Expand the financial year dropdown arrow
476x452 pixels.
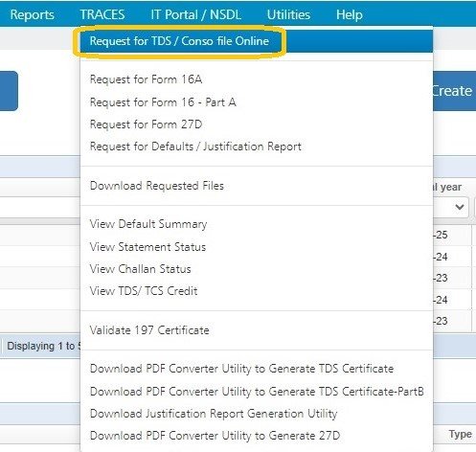pos(460,207)
